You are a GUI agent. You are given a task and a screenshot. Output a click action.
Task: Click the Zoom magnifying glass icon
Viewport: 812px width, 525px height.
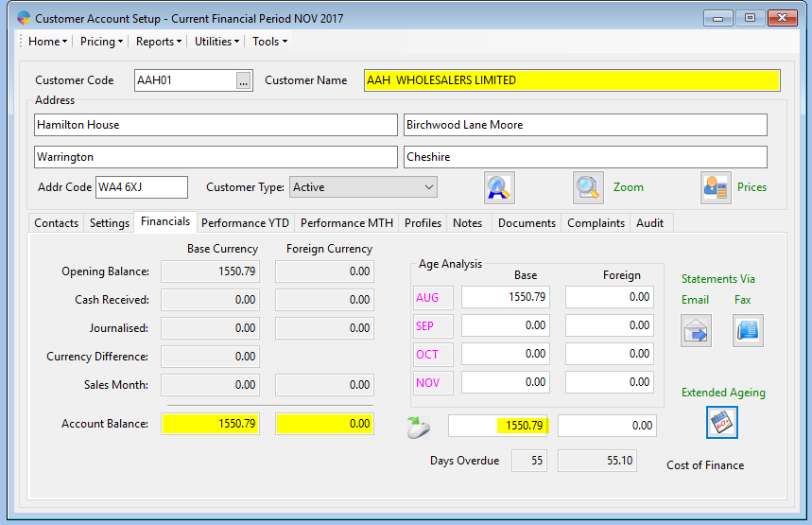(x=588, y=187)
